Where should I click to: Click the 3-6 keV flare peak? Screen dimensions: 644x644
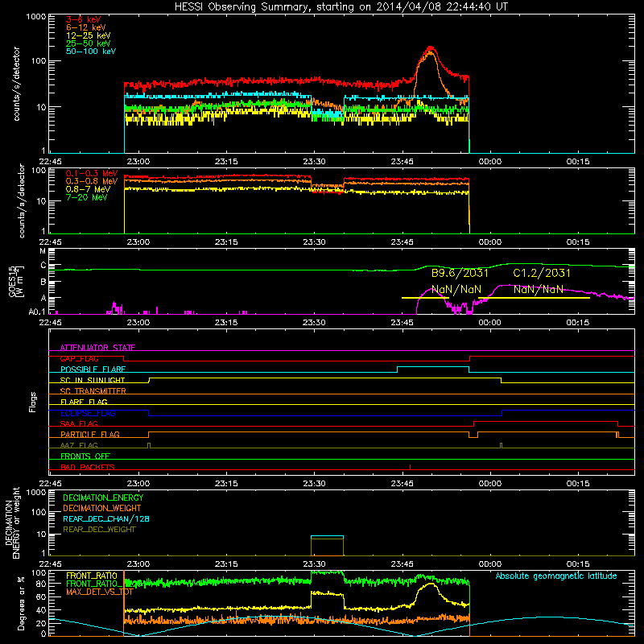coord(430,48)
